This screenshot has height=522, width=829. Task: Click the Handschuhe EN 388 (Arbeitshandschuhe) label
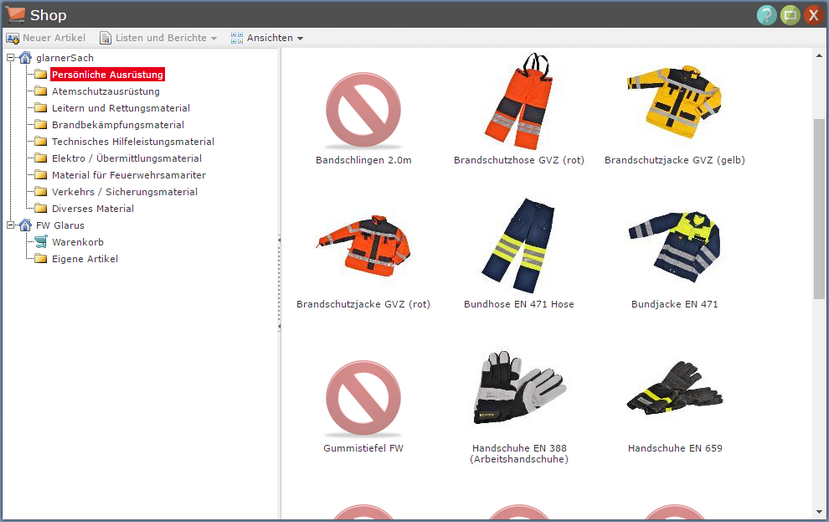pyautogui.click(x=519, y=454)
